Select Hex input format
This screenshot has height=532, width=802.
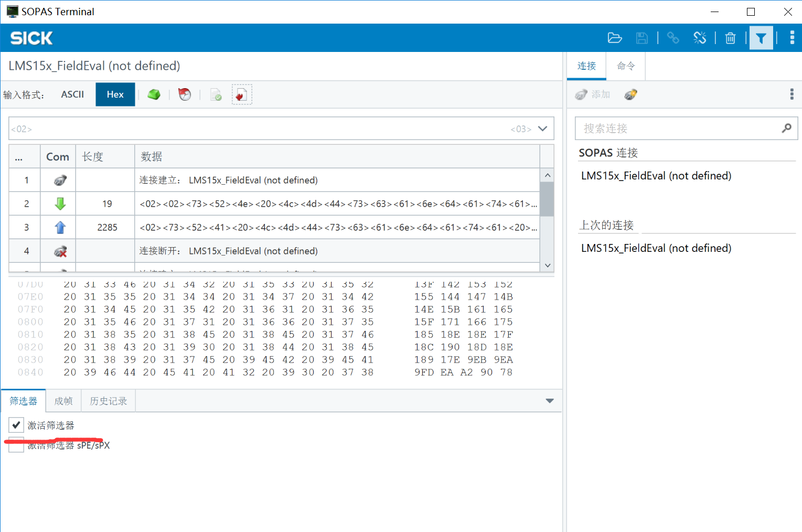115,94
